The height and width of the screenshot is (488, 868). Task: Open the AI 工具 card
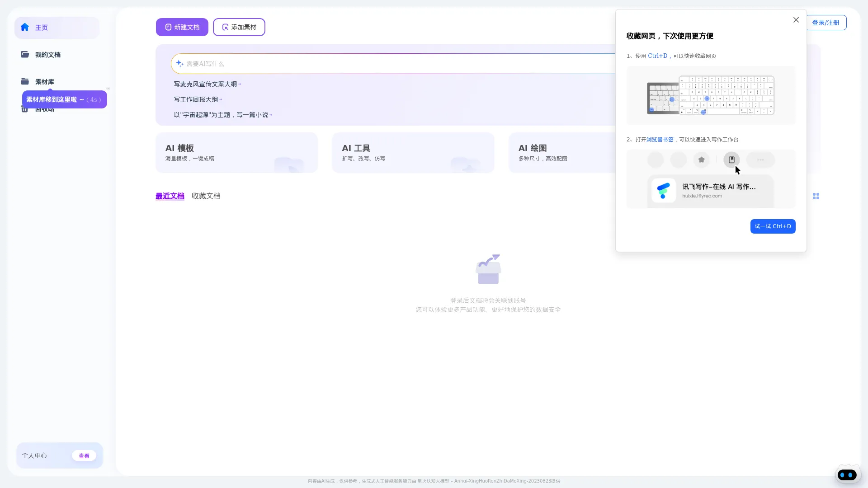click(413, 153)
